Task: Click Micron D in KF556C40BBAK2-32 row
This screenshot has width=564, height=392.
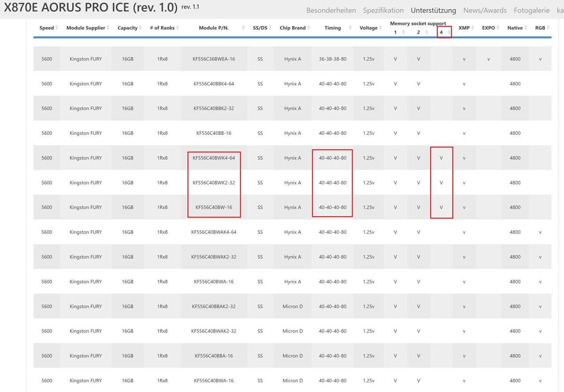Action: (293, 306)
